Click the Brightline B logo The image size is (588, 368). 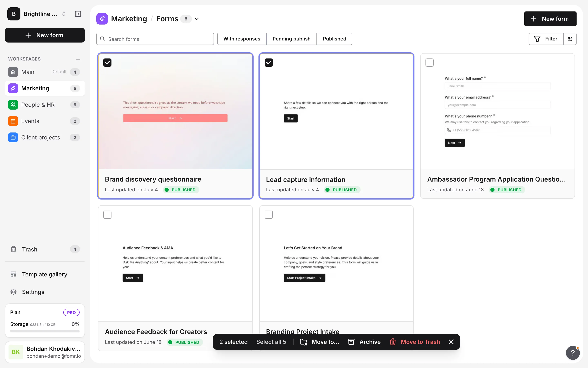(x=14, y=14)
